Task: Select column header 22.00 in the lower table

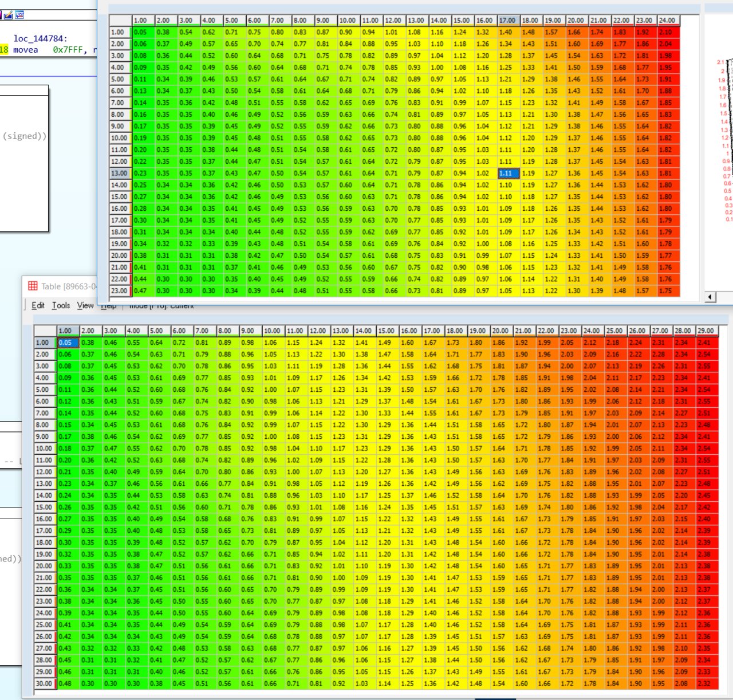Action: point(547,331)
